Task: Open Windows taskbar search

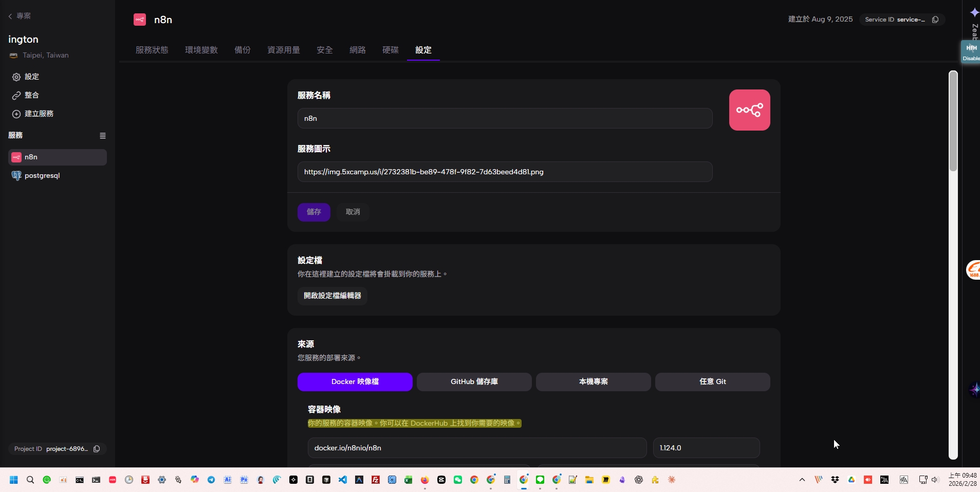Action: 30,480
